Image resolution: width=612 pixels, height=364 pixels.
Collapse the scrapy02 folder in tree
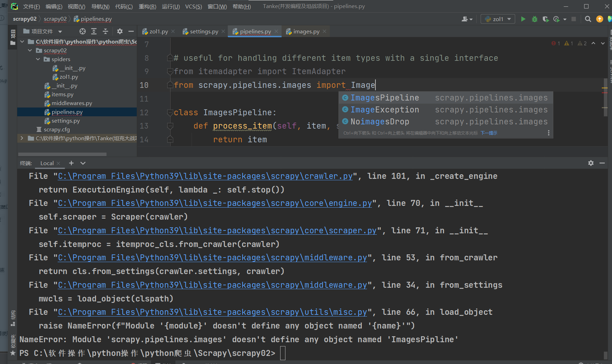coord(30,51)
